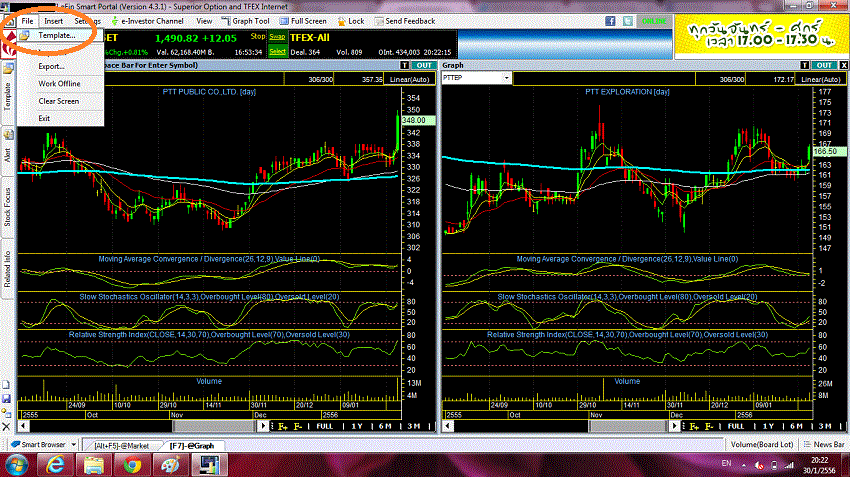Open the Graph Tool
This screenshot has height=477, width=850.
pos(246,21)
